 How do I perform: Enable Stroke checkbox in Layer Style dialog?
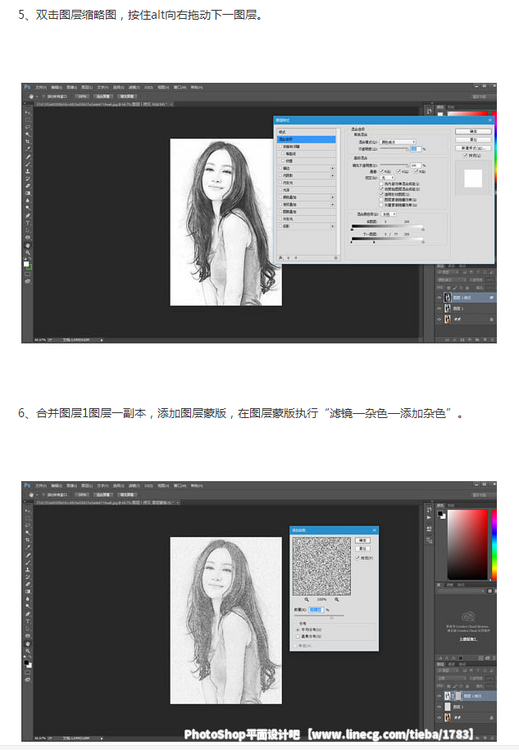click(280, 168)
